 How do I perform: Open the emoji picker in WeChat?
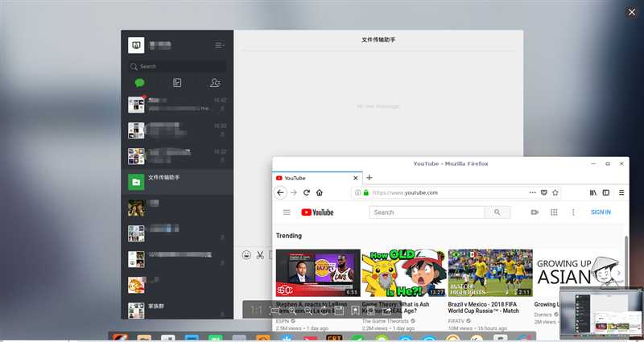click(x=246, y=254)
